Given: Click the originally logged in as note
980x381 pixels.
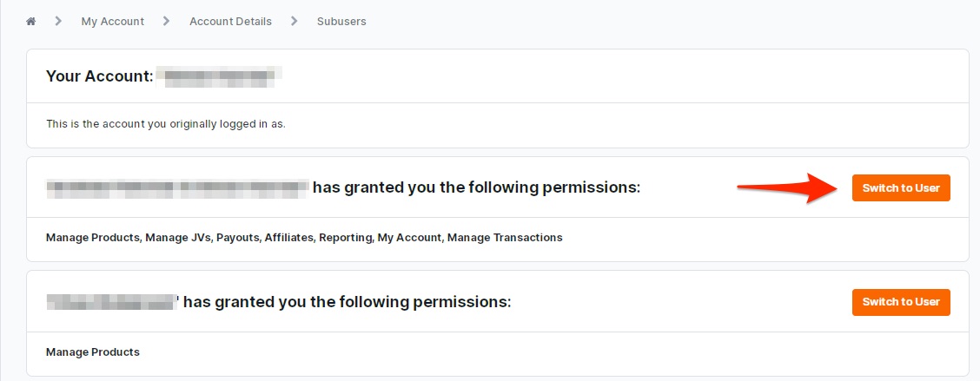Looking at the screenshot, I should point(166,124).
